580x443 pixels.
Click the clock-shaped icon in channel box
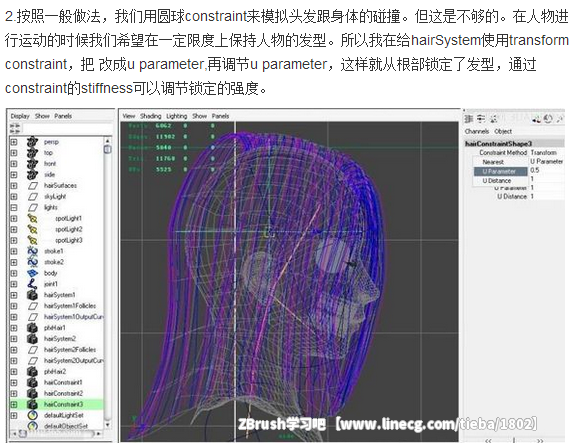pos(548,119)
